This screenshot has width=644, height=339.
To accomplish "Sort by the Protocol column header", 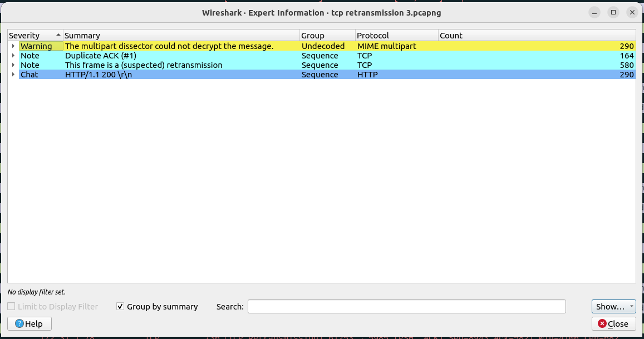I will [x=397, y=35].
